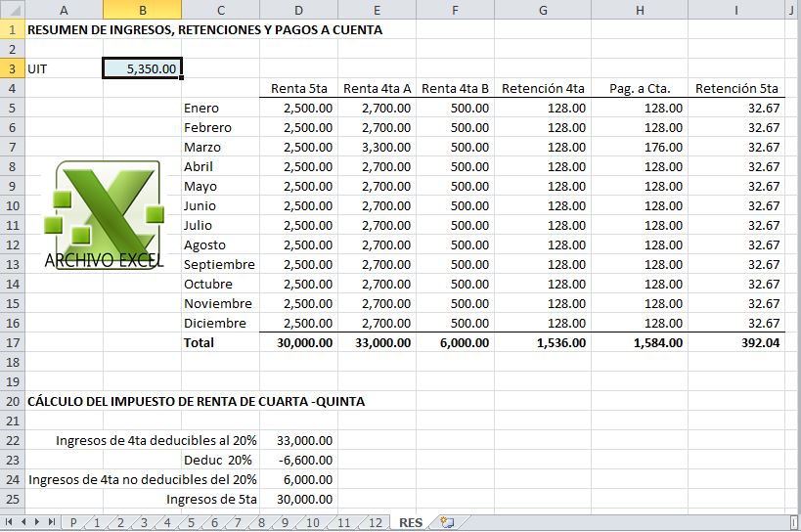This screenshot has width=801, height=532.
Task: Click the 'Renta 5ta' column heading cell
Action: coord(298,88)
